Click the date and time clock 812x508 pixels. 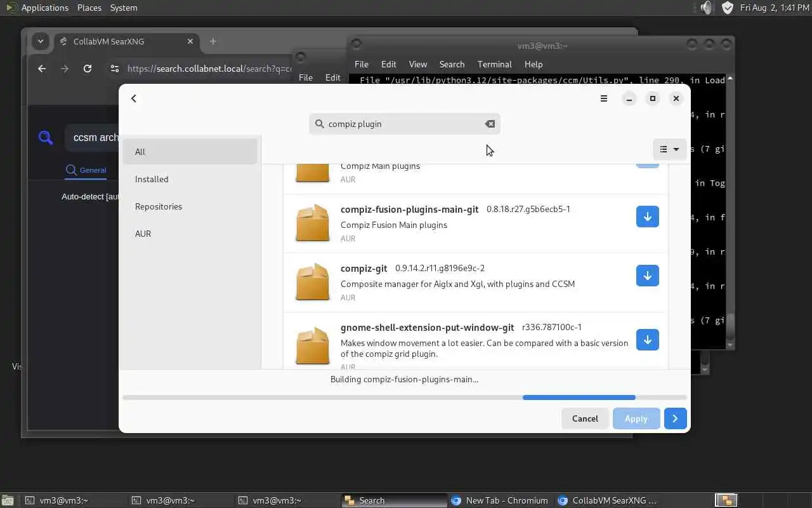coord(775,8)
